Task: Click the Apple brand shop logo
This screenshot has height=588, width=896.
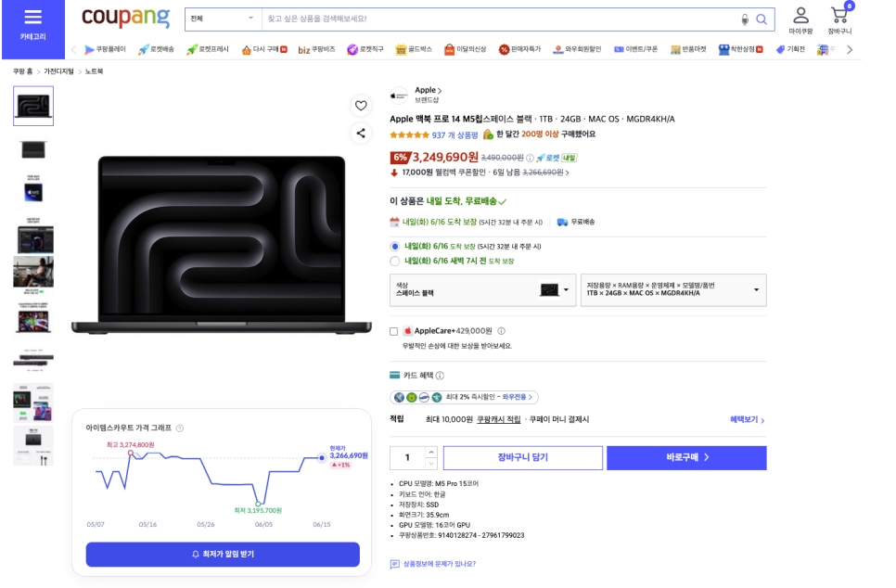Action: pos(399,96)
